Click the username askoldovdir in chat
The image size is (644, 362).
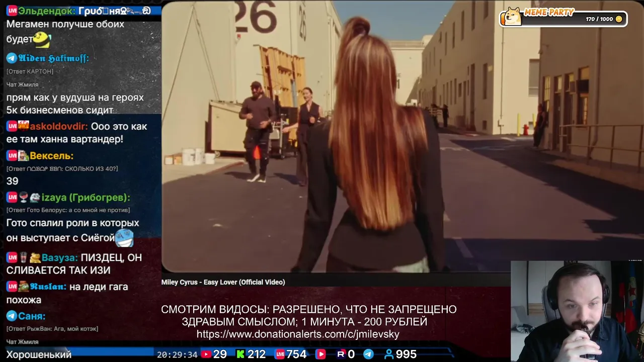tap(59, 126)
